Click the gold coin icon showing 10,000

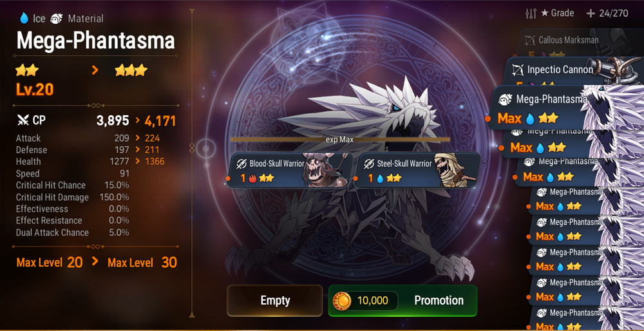point(342,301)
